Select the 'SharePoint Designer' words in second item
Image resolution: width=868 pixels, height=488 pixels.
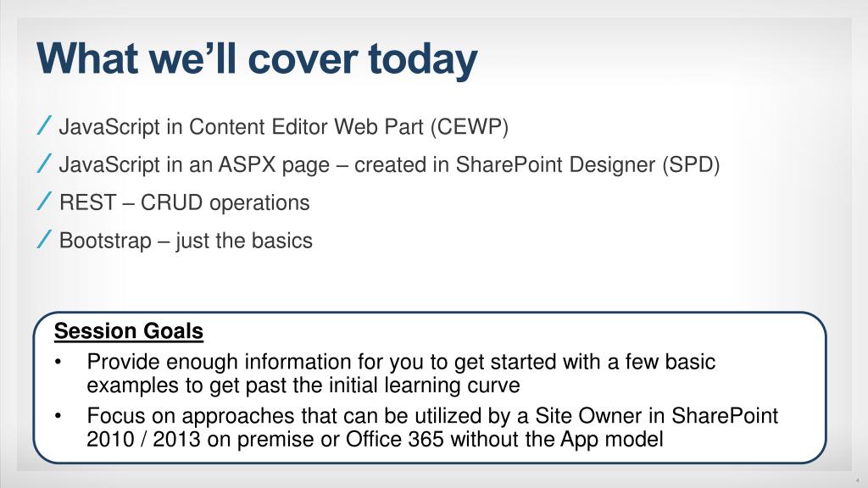coord(555,165)
